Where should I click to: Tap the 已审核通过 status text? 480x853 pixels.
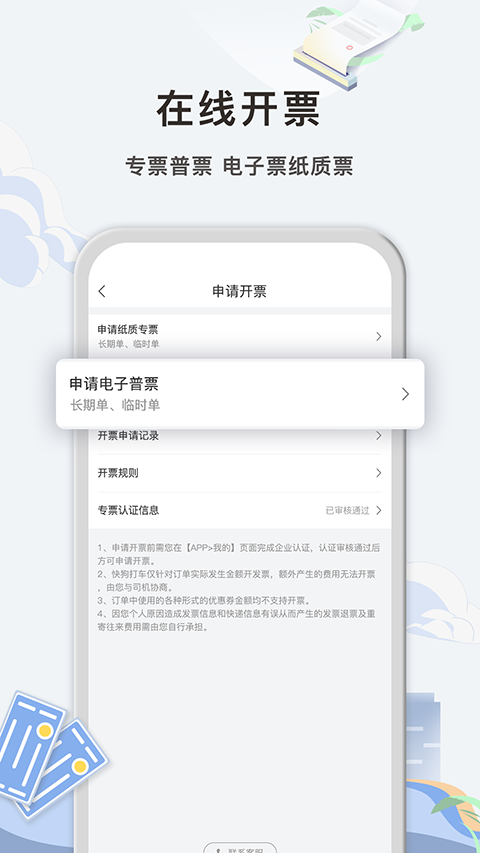(x=347, y=511)
